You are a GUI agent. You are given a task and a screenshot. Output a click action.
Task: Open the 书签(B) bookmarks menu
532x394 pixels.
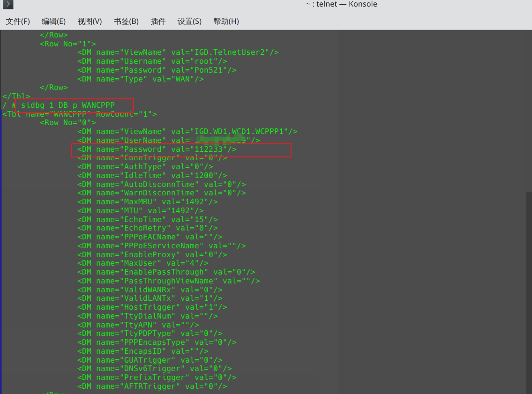(126, 22)
